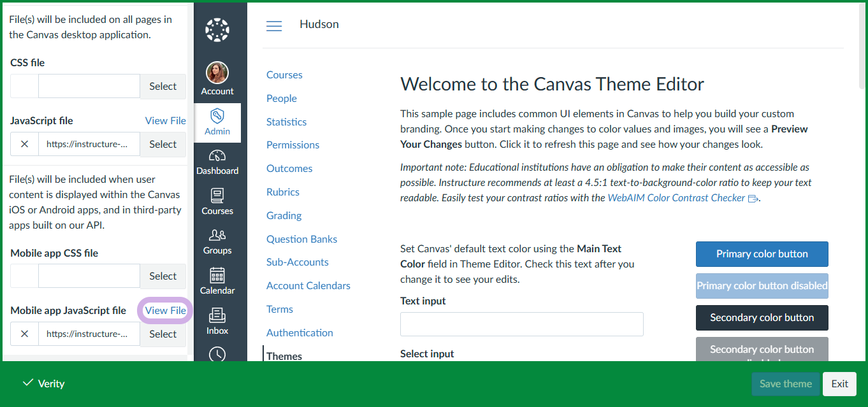Select a Mobile app CSS file
This screenshot has width=868, height=407.
(x=163, y=276)
